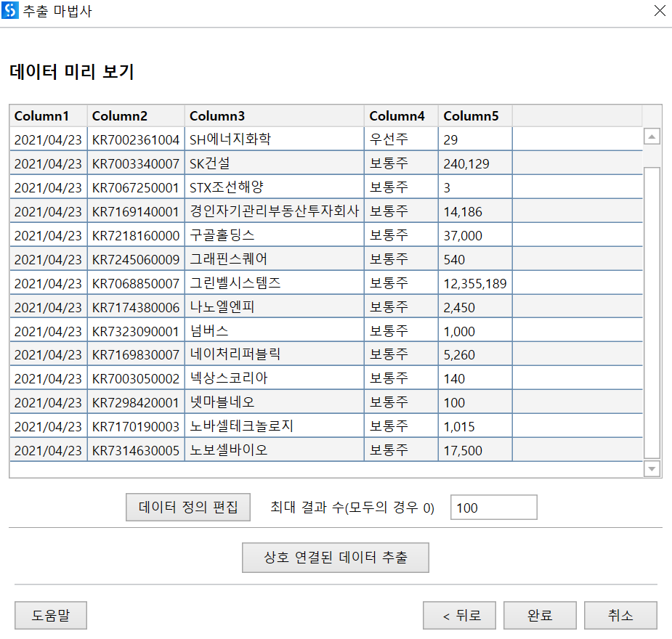Viewport: 672px width, 639px height.
Task: Select Column4 header
Action: [x=401, y=115]
